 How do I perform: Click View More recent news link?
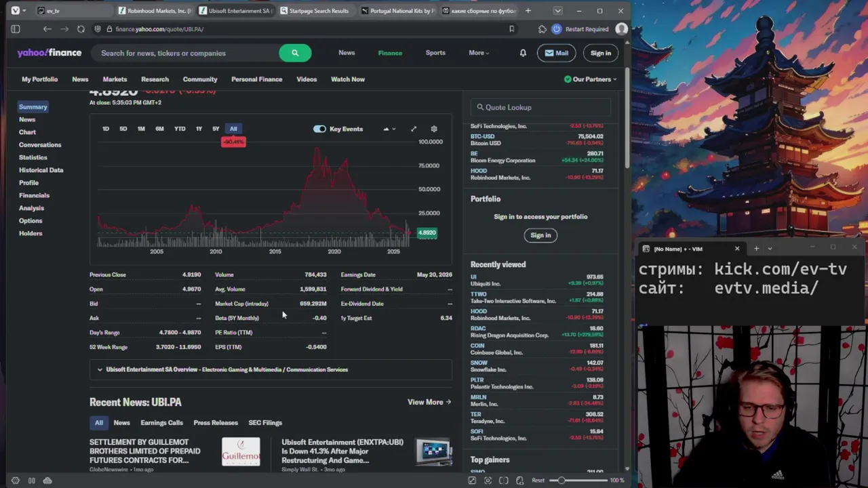[429, 402]
